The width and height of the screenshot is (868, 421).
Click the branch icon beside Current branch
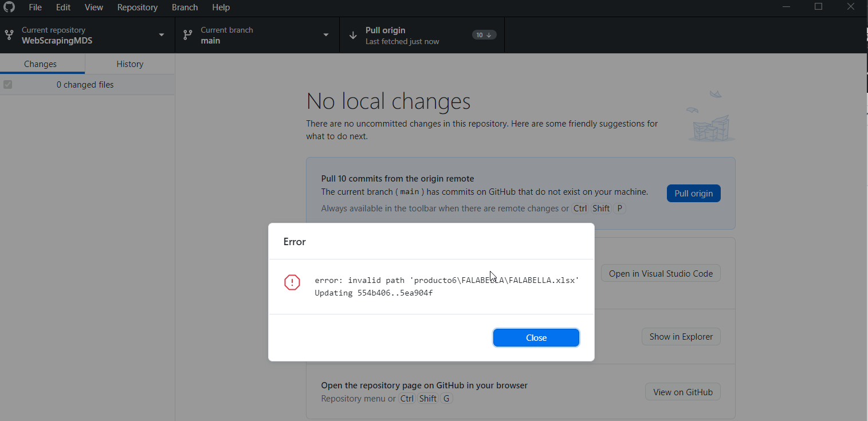click(187, 34)
